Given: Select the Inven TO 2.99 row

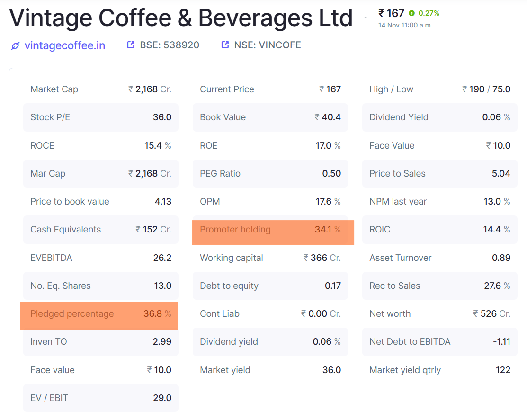Looking at the screenshot, I should click(101, 342).
